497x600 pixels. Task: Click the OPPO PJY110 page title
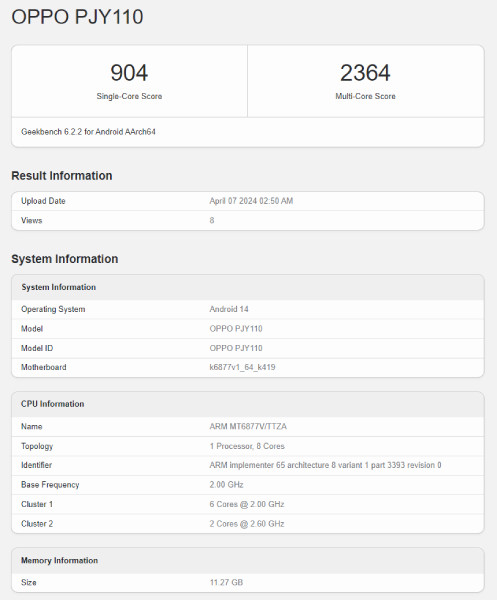(77, 17)
